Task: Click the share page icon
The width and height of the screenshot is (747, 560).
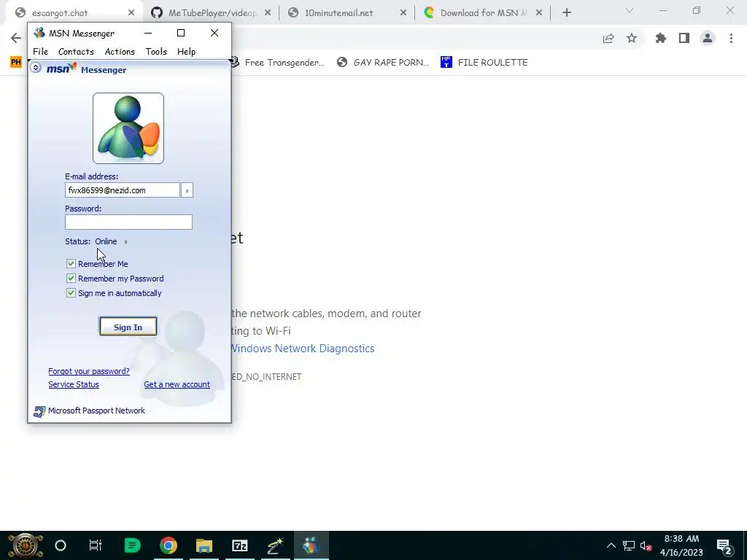Action: (x=608, y=39)
